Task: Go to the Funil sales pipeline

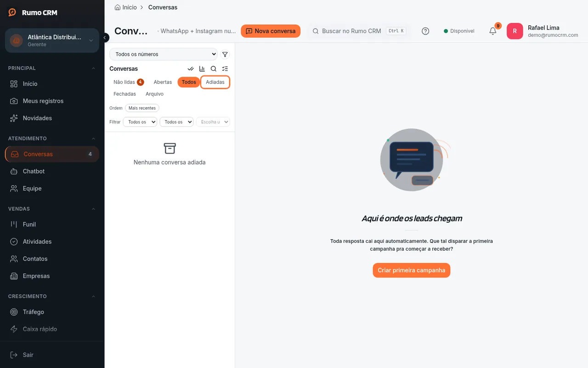Action: (x=52, y=224)
